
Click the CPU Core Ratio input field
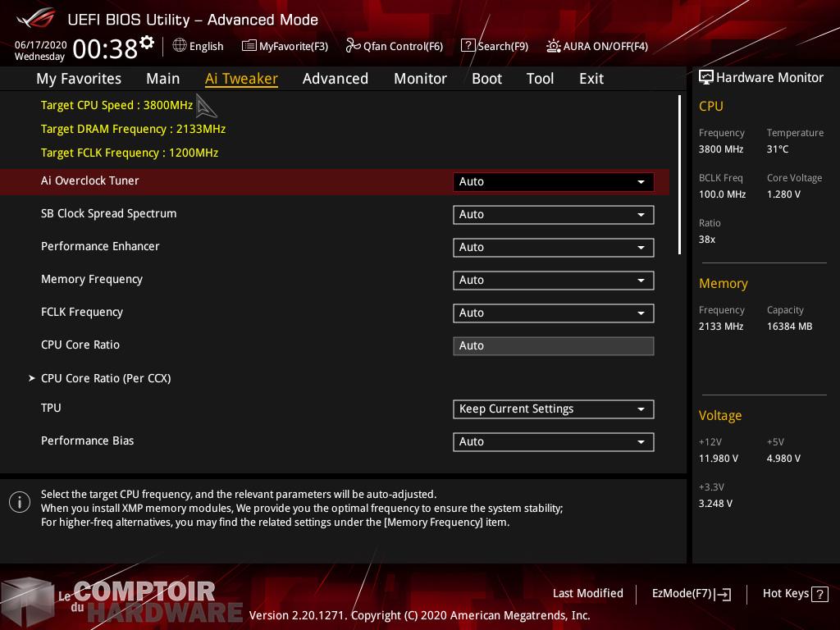tap(553, 346)
